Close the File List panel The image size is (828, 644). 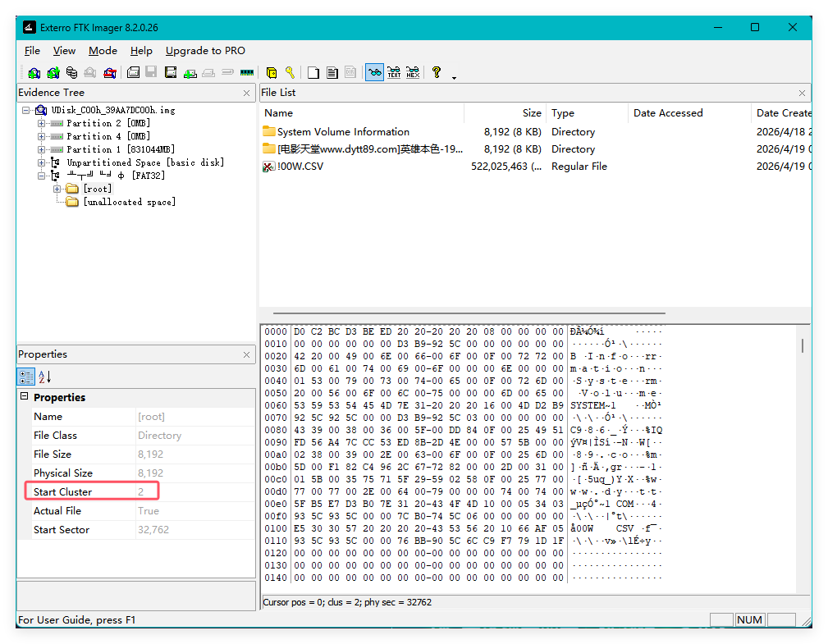tap(802, 93)
